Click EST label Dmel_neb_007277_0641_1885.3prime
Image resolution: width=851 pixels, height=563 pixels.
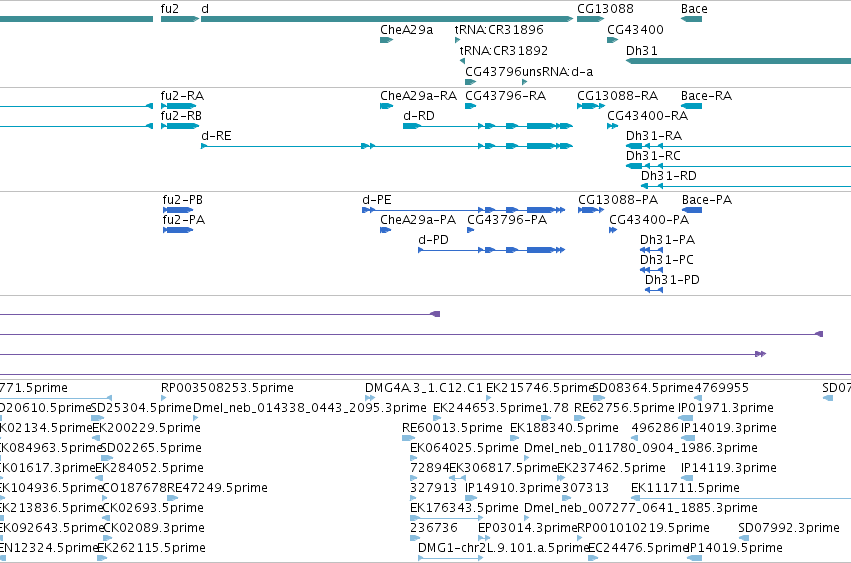tap(640, 508)
